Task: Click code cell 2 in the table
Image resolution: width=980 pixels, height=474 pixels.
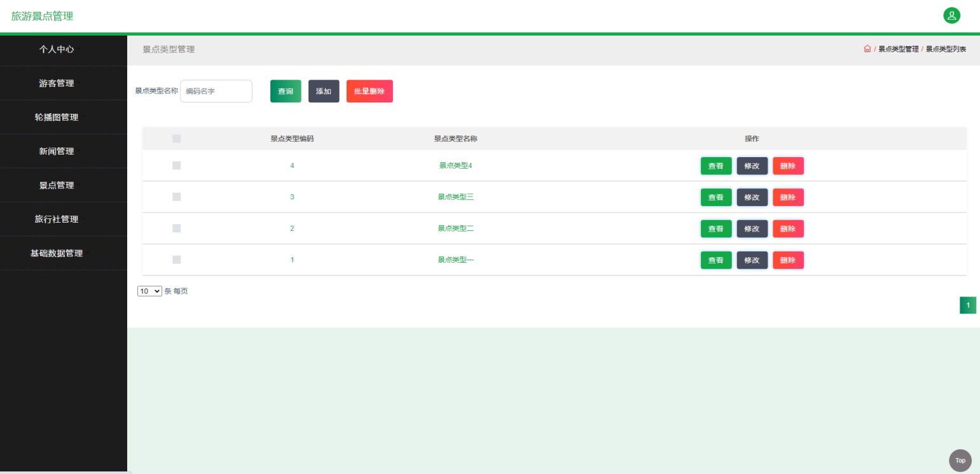Action: [x=292, y=228]
